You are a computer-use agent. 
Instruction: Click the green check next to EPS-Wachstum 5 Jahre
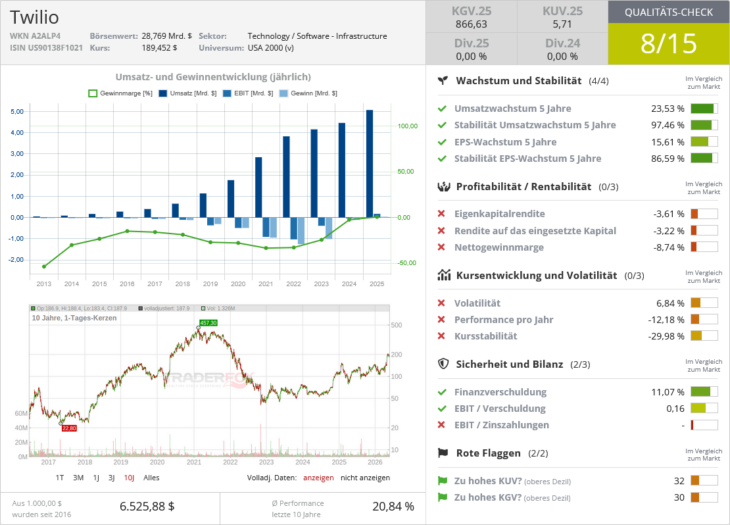click(x=442, y=142)
